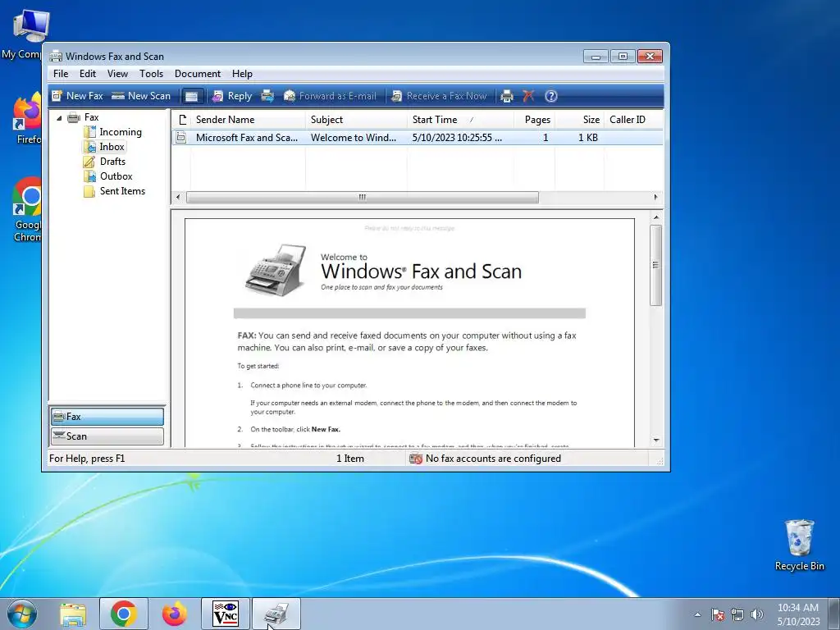840x630 pixels.
Task: Open Firefox from the taskbar
Action: click(175, 614)
